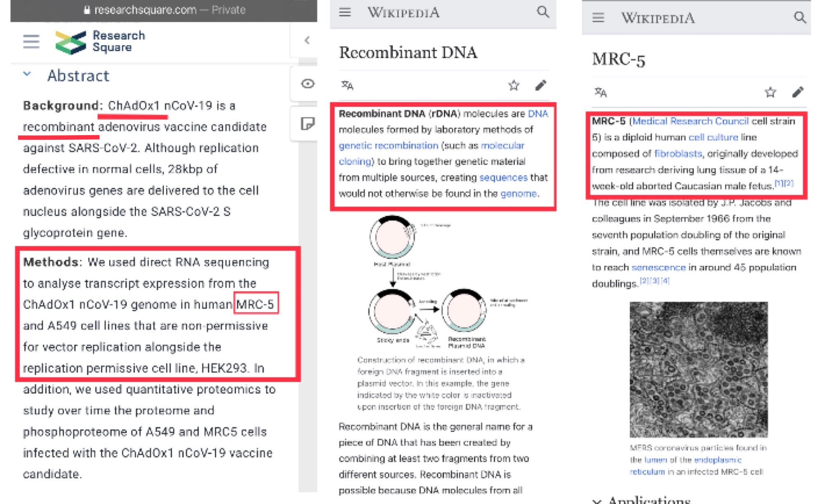
Task: Collapse the Research Square side panel arrow
Action: coord(307,40)
